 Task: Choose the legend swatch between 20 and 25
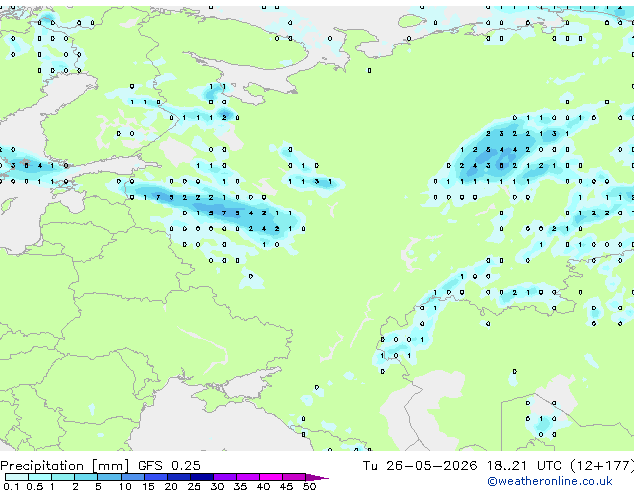pyautogui.click(x=179, y=477)
